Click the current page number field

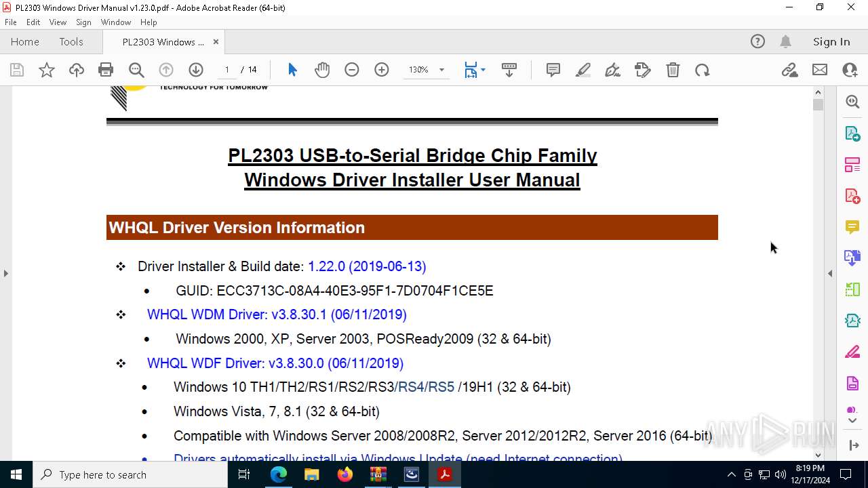(227, 70)
